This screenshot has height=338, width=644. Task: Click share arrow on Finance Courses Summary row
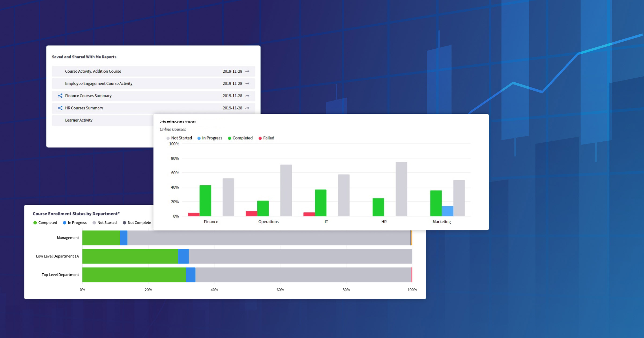point(247,96)
